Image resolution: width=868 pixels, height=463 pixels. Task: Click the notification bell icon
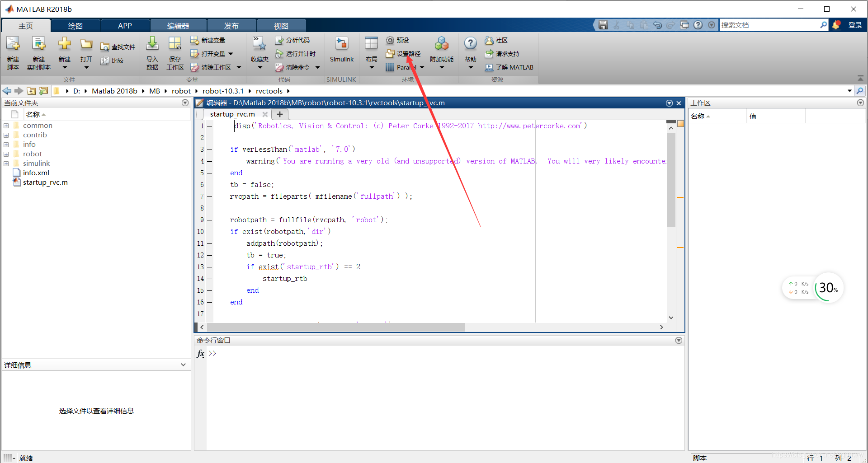click(836, 25)
